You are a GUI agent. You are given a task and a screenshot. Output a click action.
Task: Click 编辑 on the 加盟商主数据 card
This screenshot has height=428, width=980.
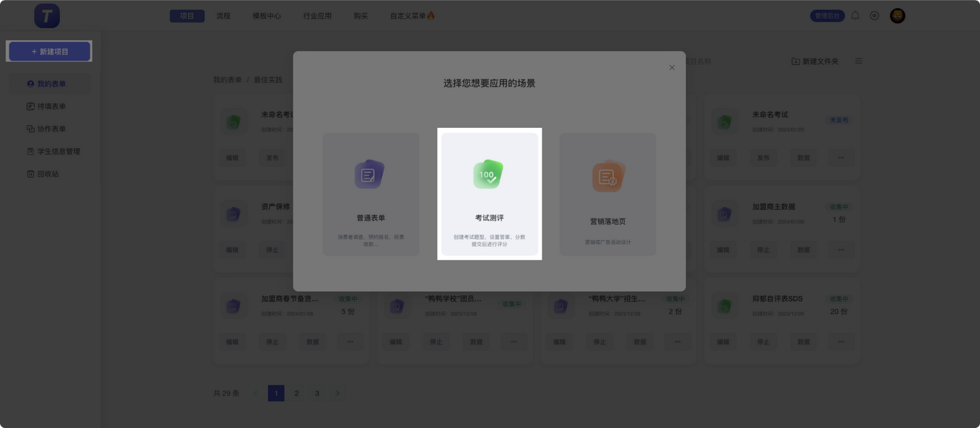(723, 250)
